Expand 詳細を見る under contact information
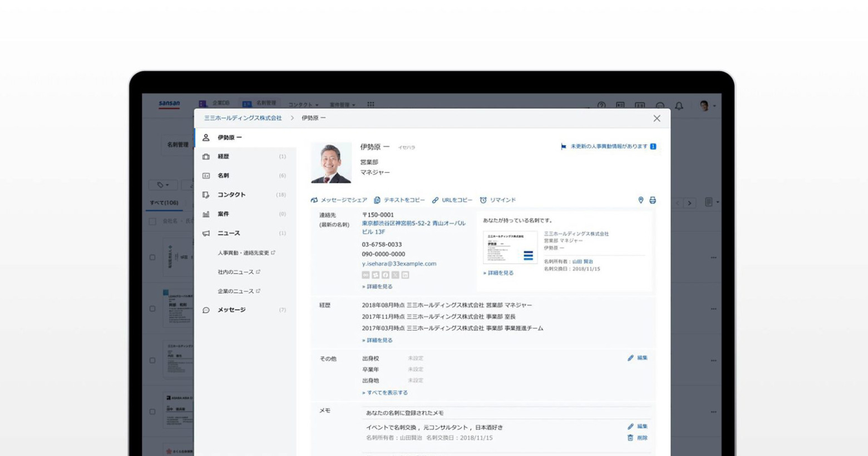 pos(377,287)
